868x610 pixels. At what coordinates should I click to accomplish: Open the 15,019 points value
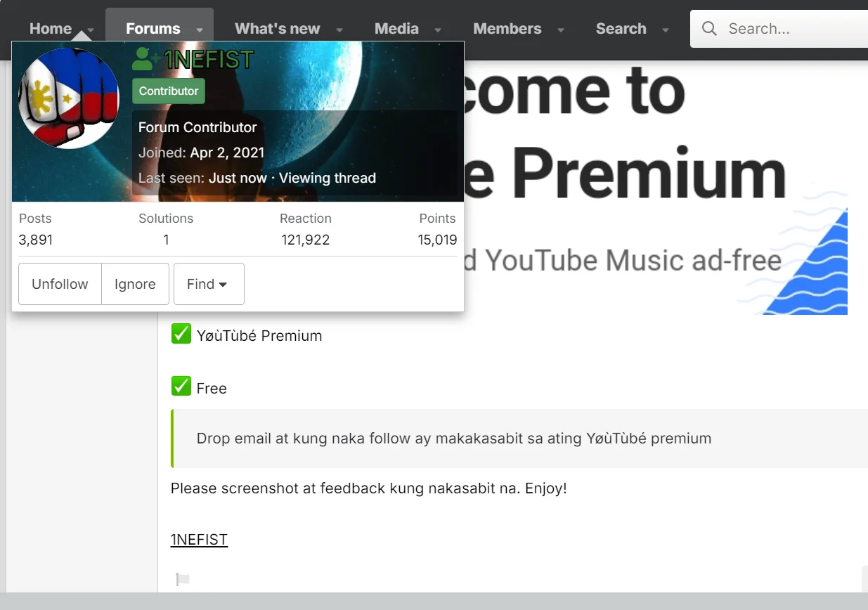(x=437, y=240)
